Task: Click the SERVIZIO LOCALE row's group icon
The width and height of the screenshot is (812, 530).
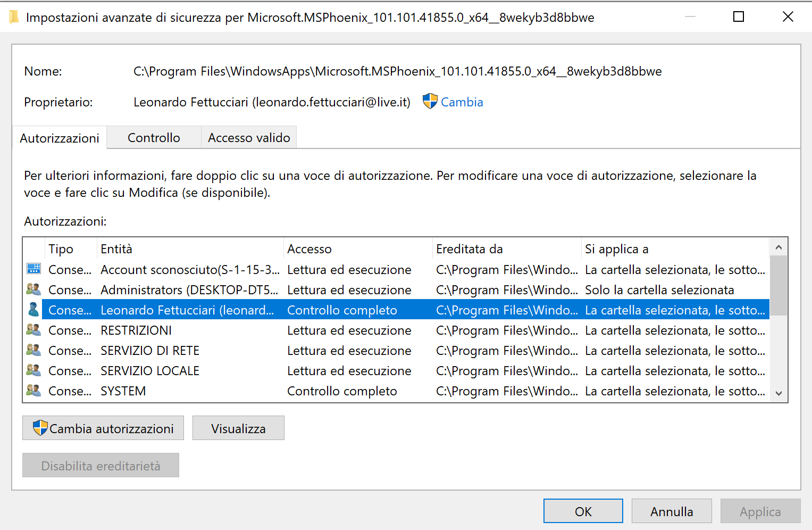Action: tap(34, 370)
